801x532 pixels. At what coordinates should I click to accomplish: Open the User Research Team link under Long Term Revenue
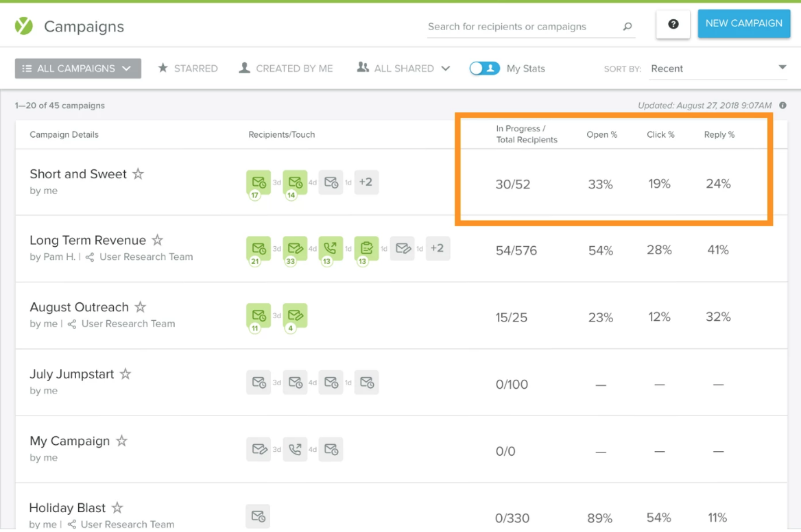pyautogui.click(x=146, y=256)
